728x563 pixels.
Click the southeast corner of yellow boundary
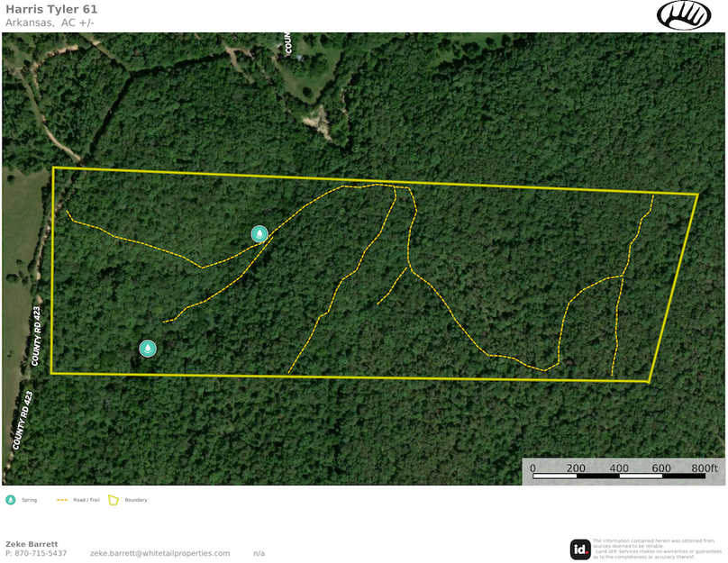(x=650, y=381)
